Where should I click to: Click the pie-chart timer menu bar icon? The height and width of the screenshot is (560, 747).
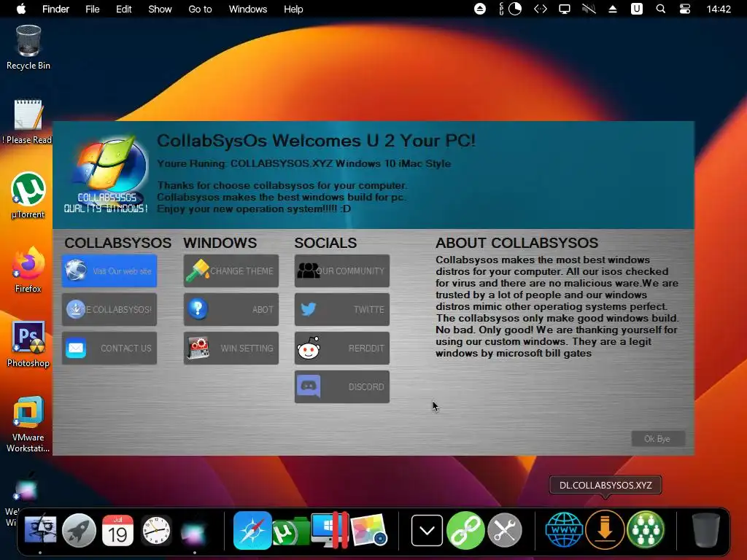(x=515, y=9)
